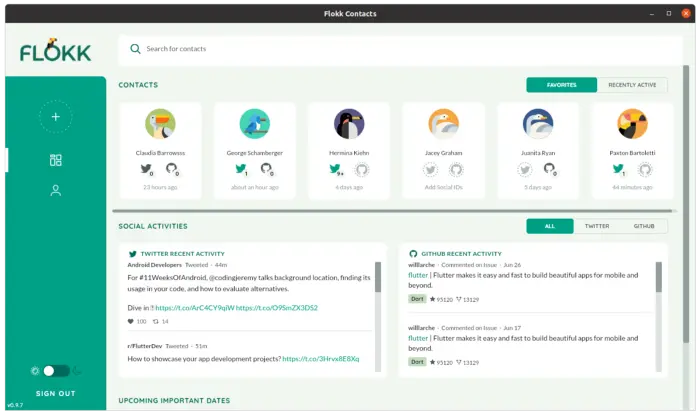Click the Twitter activity panel scrollbar
700x415 pixels.
coord(378,277)
